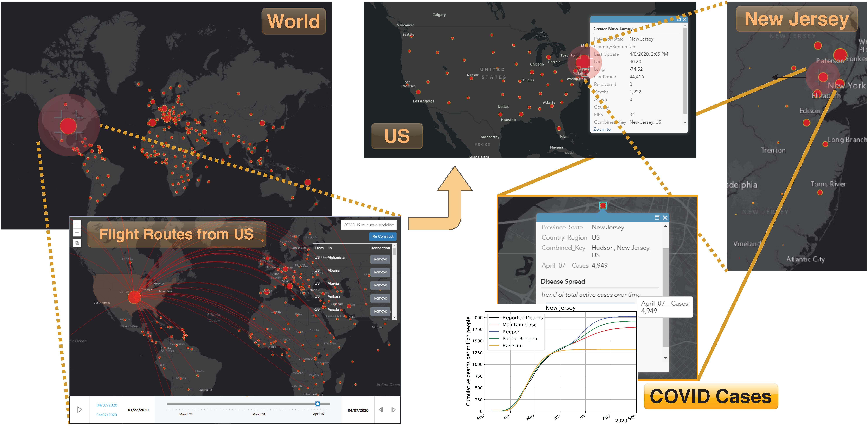Select the Hudson county marker in teal box
Screen dimensions: 868x426
point(603,205)
